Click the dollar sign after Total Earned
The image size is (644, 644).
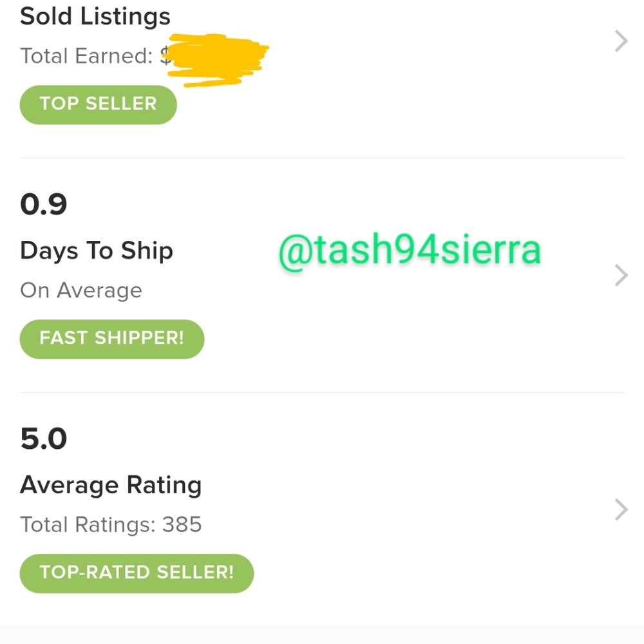(x=165, y=56)
